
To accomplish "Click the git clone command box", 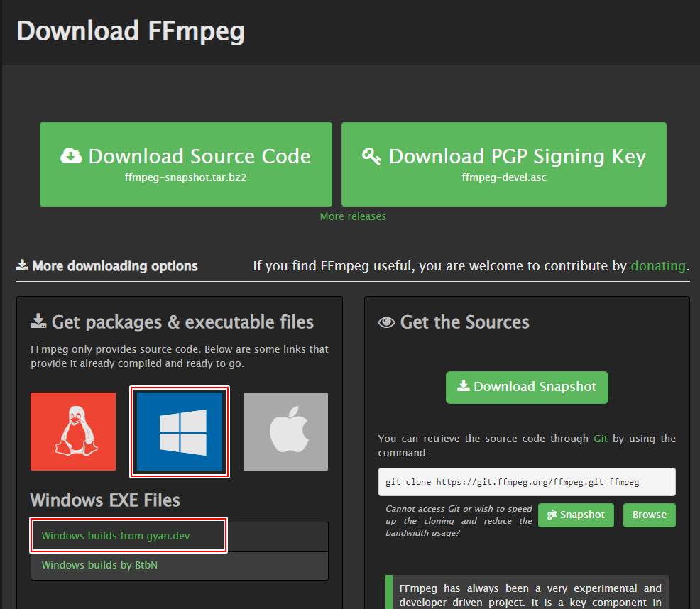I will point(526,482).
